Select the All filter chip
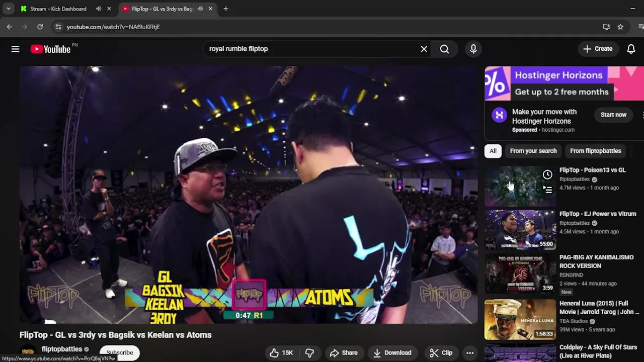The width and height of the screenshot is (644, 362). (493, 151)
